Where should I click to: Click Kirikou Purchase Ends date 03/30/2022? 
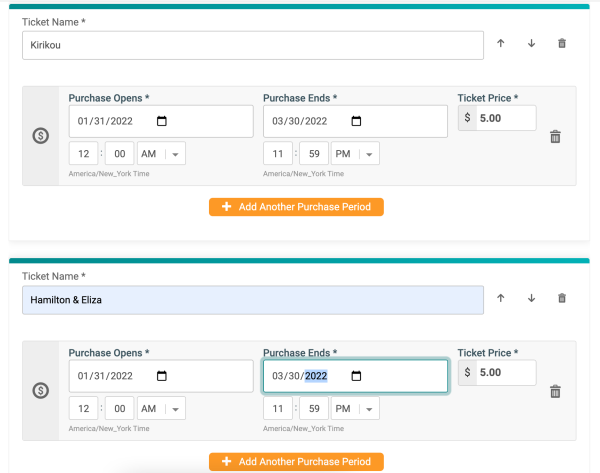tap(300, 121)
